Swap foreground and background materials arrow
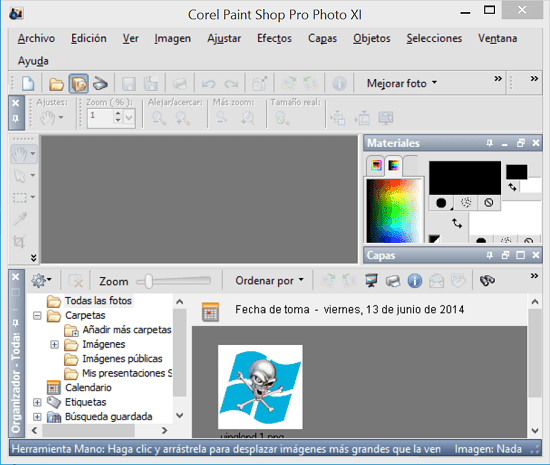Screen dimensions: 550x465 pyautogui.click(x=456, y=223)
